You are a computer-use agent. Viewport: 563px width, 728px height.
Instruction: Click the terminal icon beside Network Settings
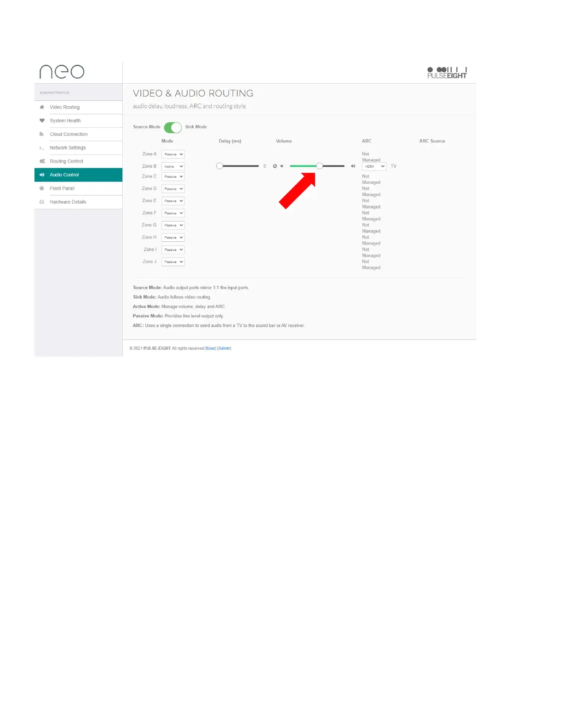tap(42, 148)
